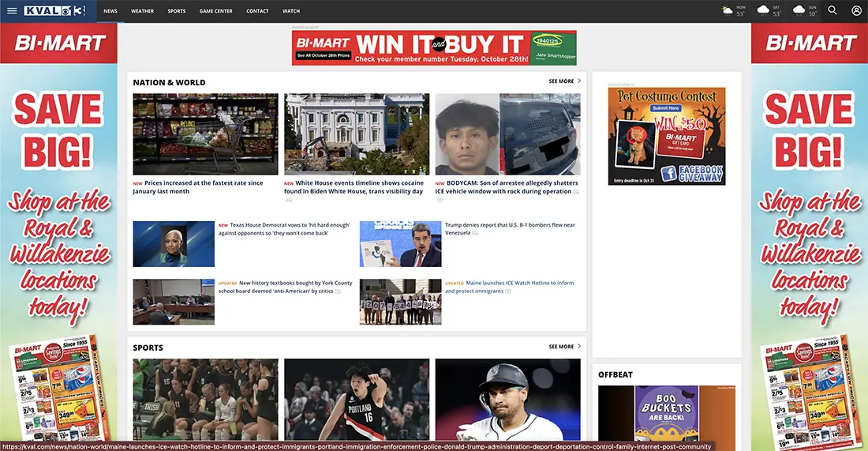Click the school board meeting thumbnail
868x451 pixels.
coord(174,302)
